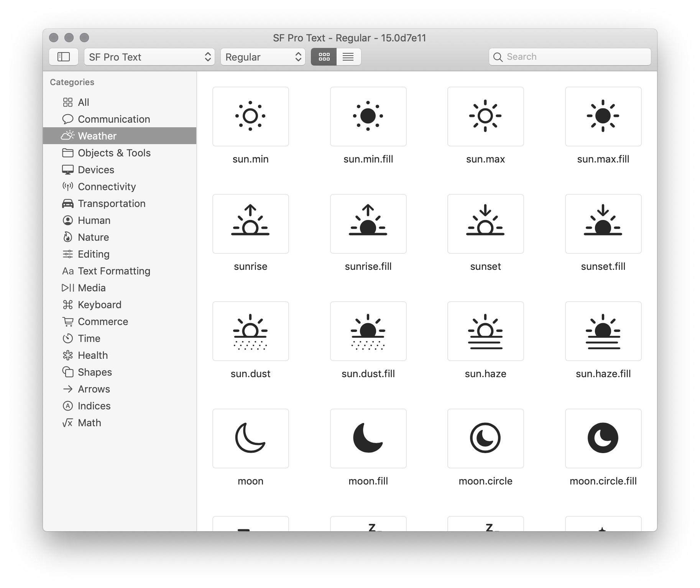This screenshot has width=700, height=588.
Task: Choose the Transportation category
Action: (120, 204)
